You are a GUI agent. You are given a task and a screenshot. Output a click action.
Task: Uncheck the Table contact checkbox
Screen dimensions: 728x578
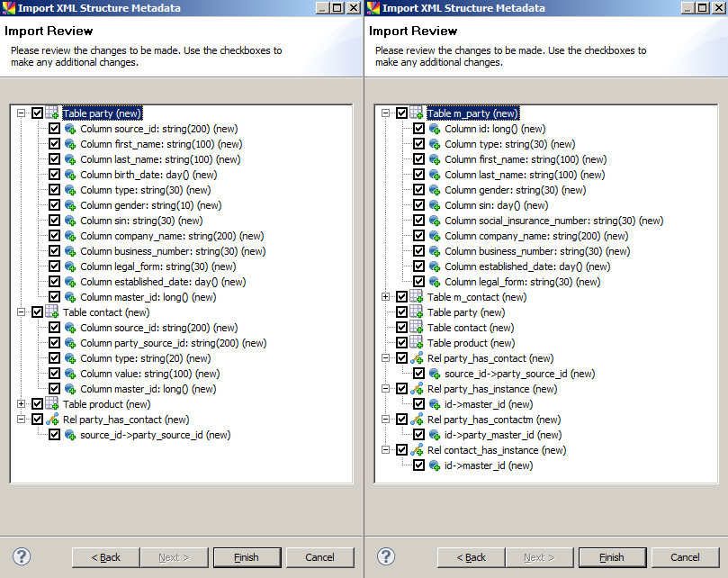pyautogui.click(x=37, y=312)
